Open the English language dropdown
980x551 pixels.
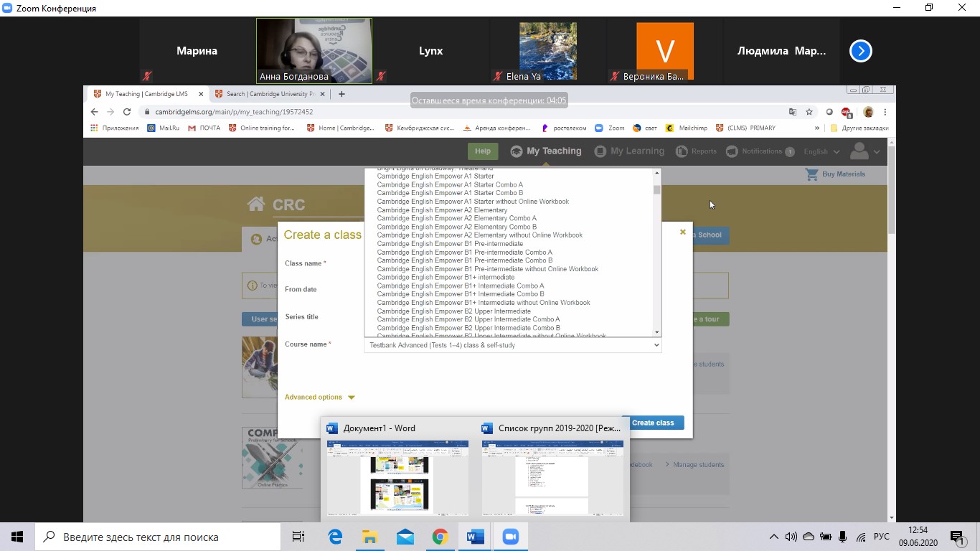pyautogui.click(x=822, y=151)
